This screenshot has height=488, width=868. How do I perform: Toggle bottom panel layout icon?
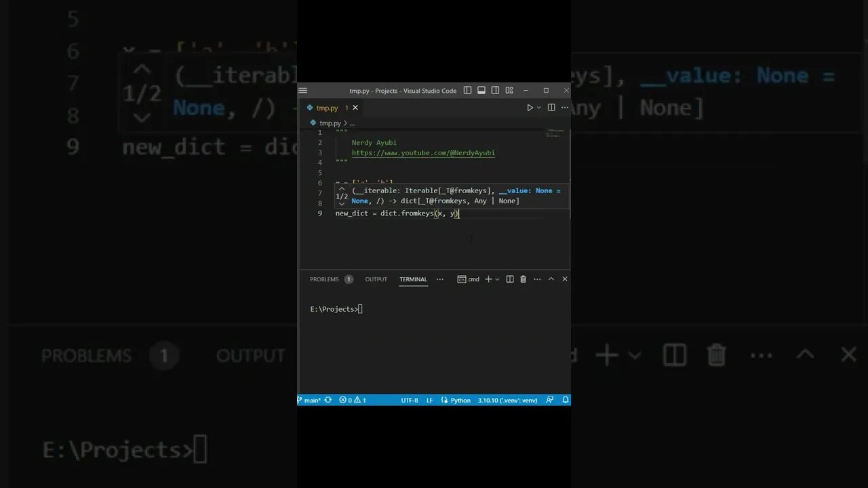click(x=481, y=90)
